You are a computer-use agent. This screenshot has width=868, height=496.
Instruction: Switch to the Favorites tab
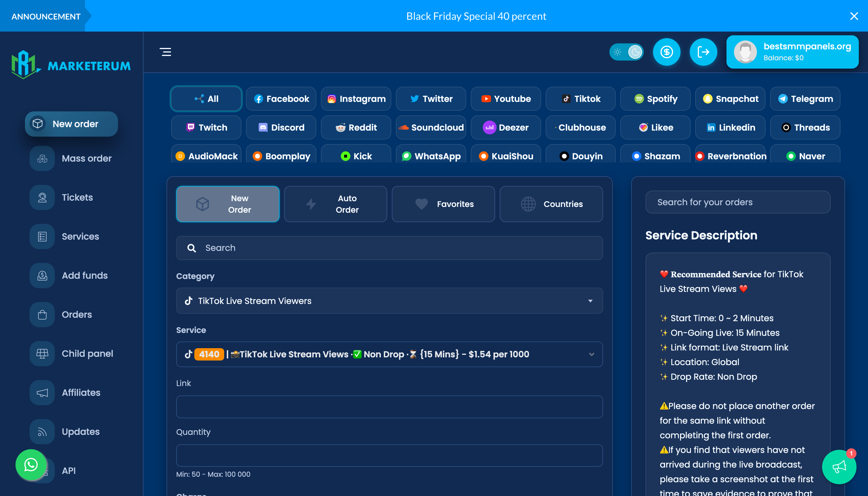[443, 204]
